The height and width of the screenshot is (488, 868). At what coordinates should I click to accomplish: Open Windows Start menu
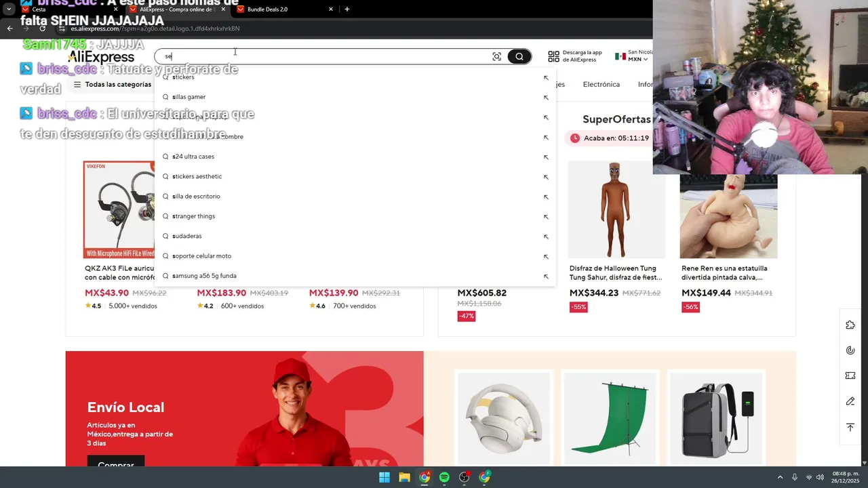(384, 477)
